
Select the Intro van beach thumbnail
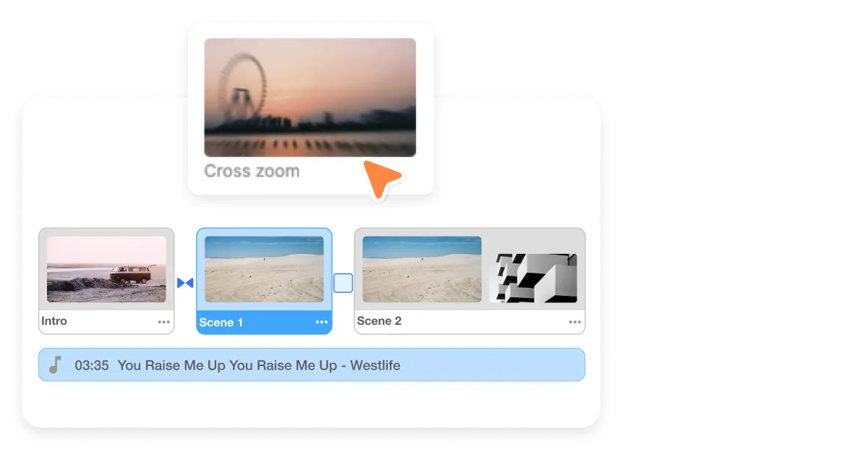click(x=106, y=269)
